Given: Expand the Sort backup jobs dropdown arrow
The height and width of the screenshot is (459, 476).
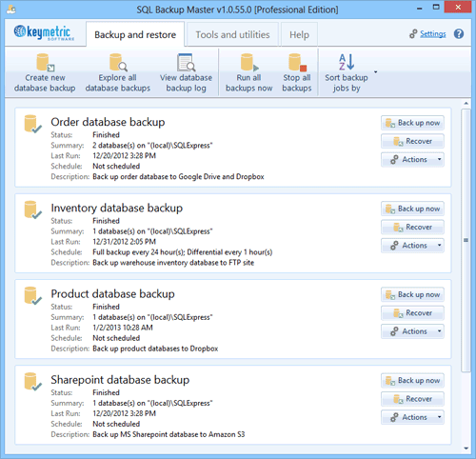Looking at the screenshot, I should [376, 72].
